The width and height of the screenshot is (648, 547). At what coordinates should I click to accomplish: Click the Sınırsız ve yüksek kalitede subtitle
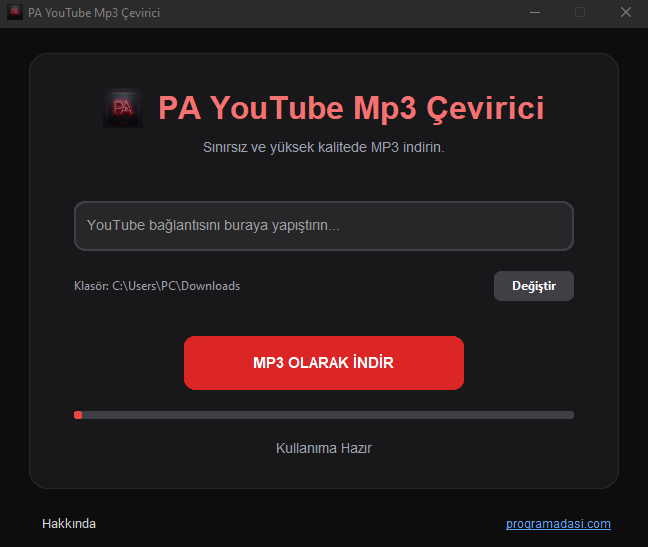[324, 147]
